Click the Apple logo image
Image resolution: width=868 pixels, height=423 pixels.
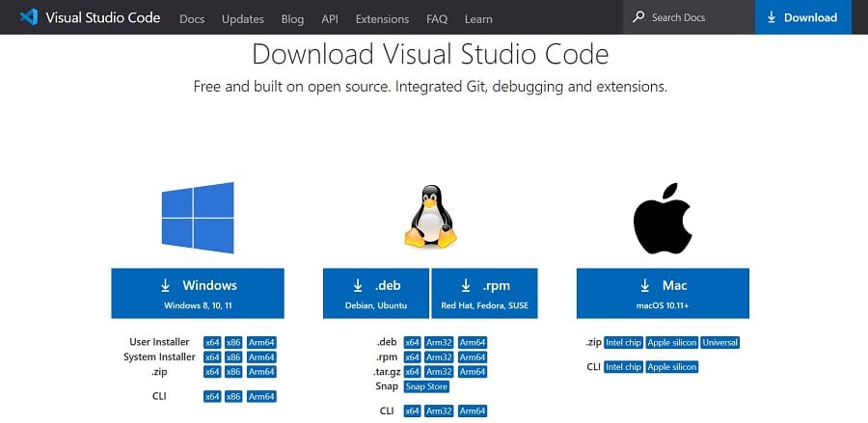coord(663,218)
